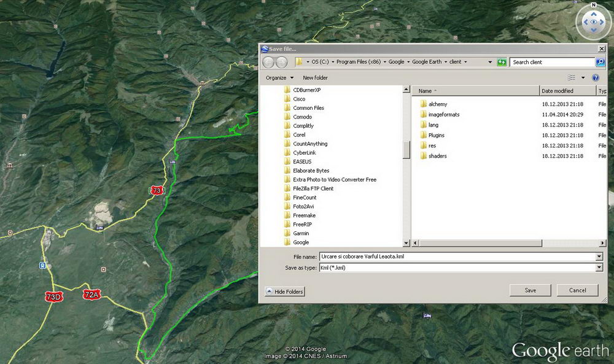Select the res folder
This screenshot has height=364, width=614.
[x=428, y=145]
